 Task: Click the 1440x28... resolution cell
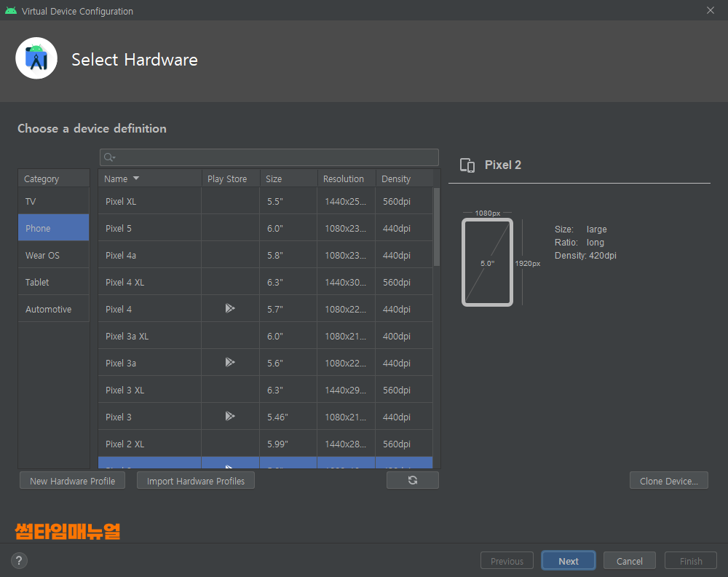(x=347, y=444)
